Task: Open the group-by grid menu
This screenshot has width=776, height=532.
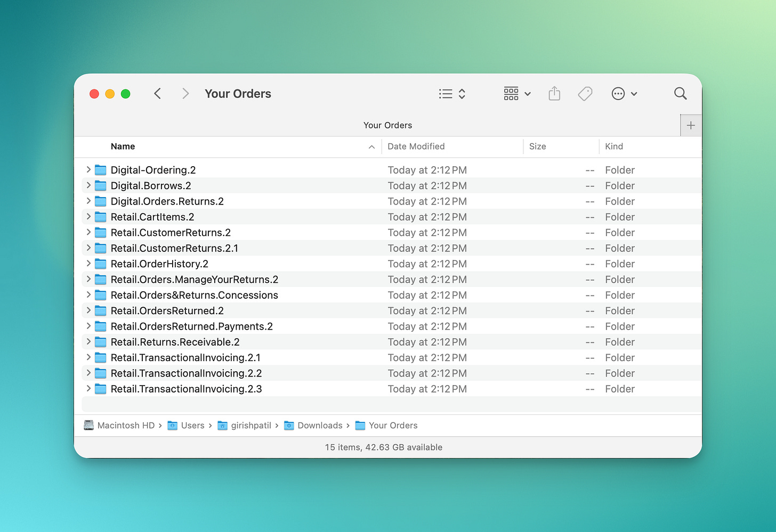Action: click(x=517, y=94)
